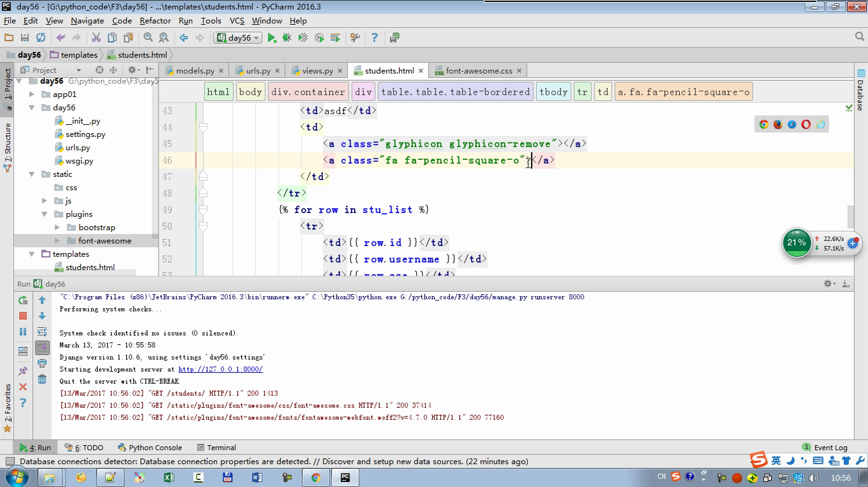Toggle scroll to end in Run console
Screen dimensions: 868x487
tap(42, 347)
